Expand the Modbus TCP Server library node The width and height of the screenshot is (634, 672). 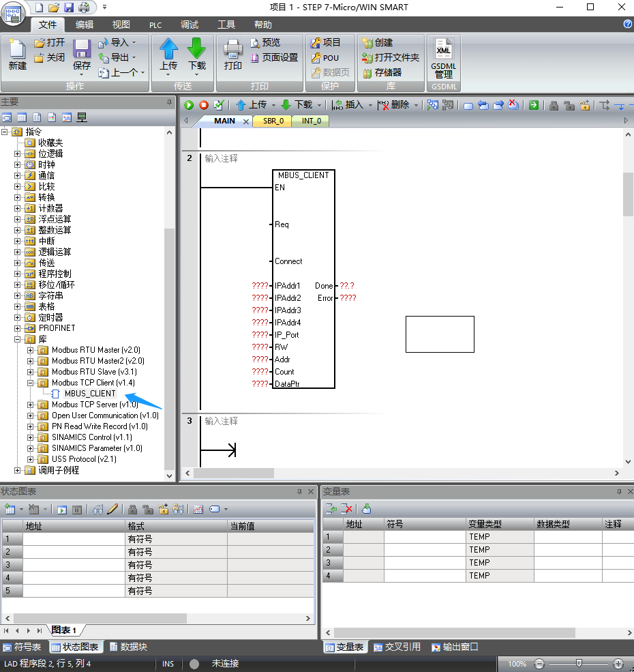(x=31, y=405)
